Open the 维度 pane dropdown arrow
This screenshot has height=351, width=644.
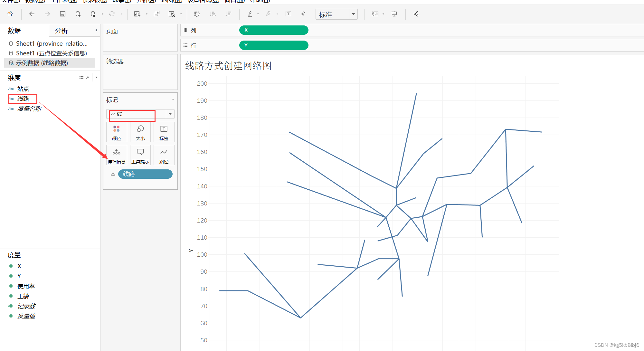[x=96, y=77]
